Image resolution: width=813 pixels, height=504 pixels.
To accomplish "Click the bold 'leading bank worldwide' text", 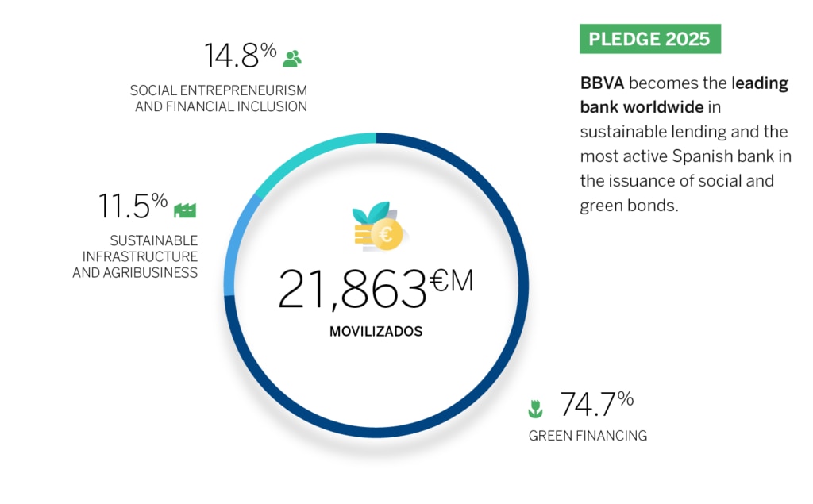I will [684, 95].
